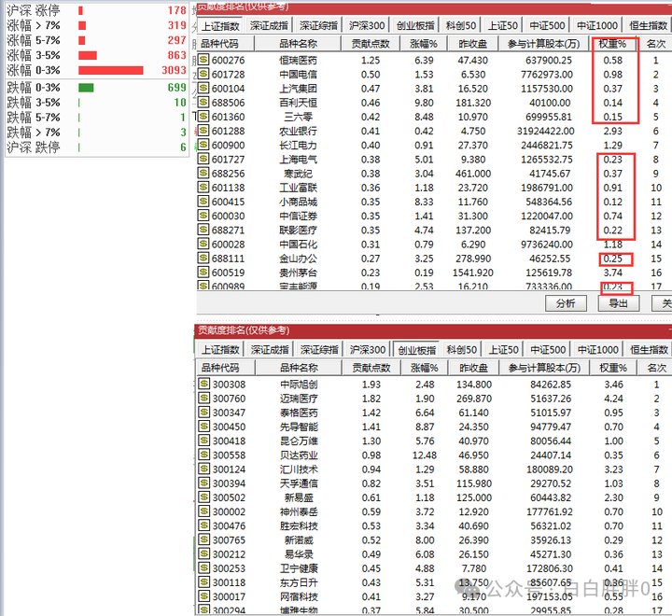Click the S icon beside 300124 汇川技术
Screen dimensions: 672x616
click(x=204, y=469)
